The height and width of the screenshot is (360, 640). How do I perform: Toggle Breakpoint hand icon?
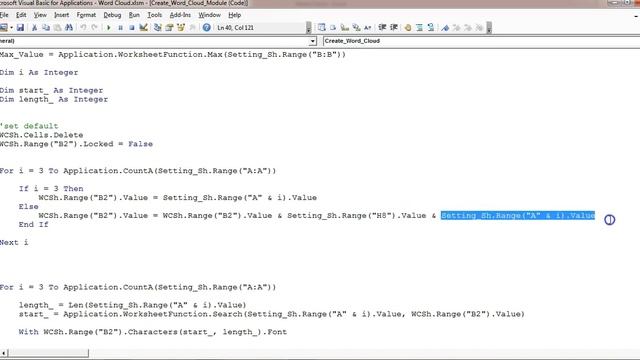coord(408,27)
